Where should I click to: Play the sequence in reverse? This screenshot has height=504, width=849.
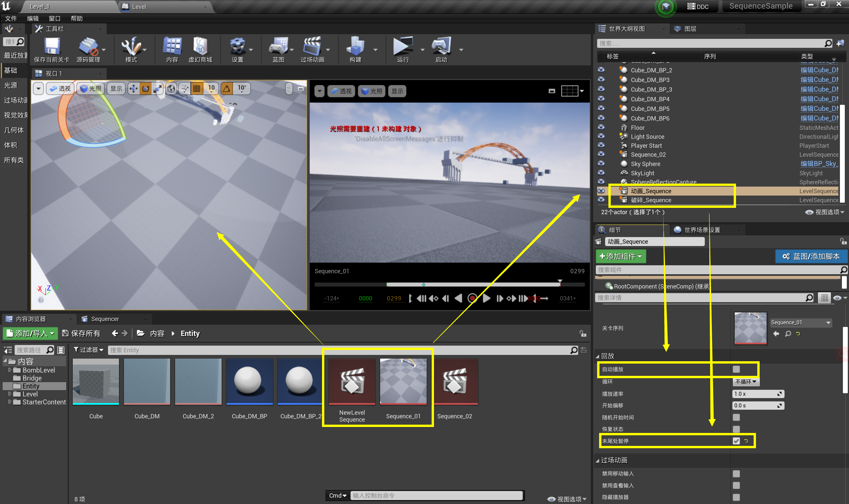point(459,298)
